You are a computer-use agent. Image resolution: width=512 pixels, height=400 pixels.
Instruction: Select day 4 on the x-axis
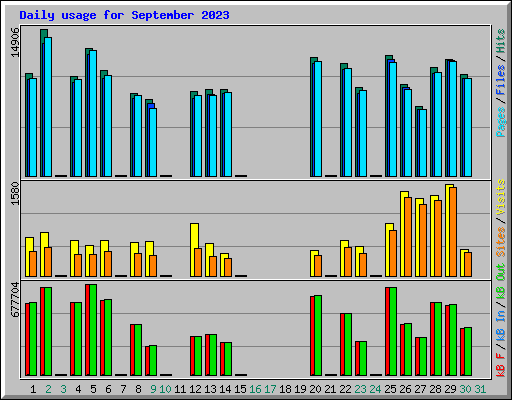(x=78, y=389)
